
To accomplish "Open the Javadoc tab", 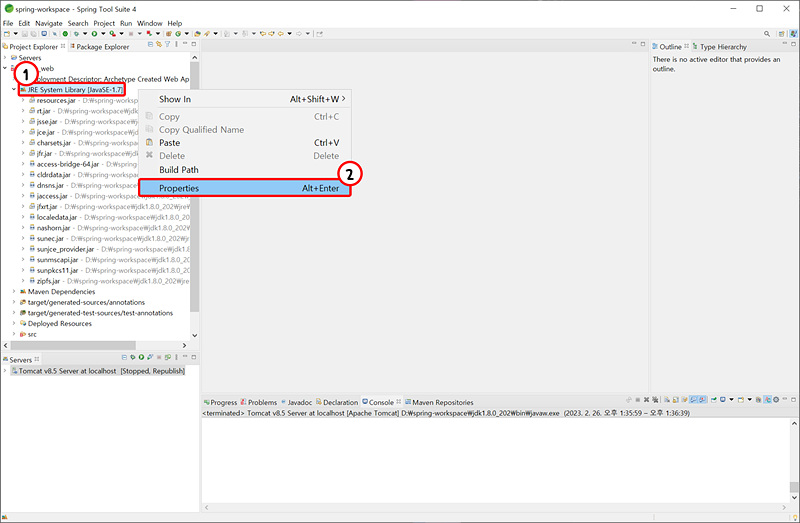I will (x=296, y=402).
